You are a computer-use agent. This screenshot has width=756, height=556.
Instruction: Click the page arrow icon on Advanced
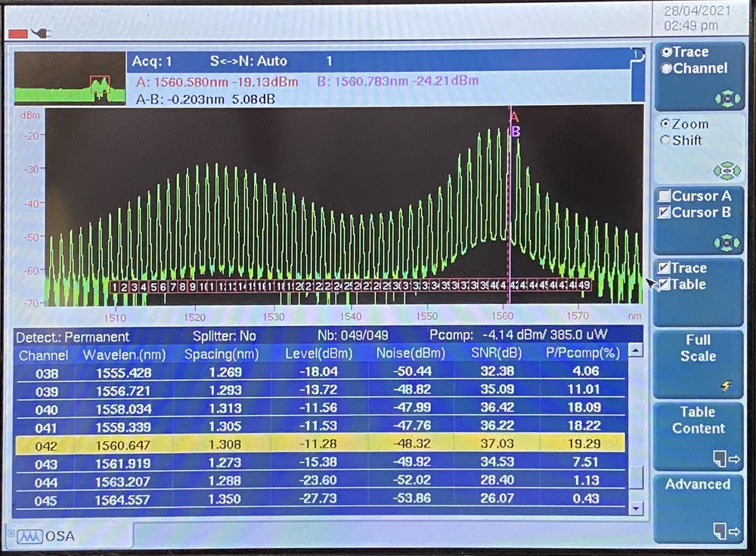727,531
